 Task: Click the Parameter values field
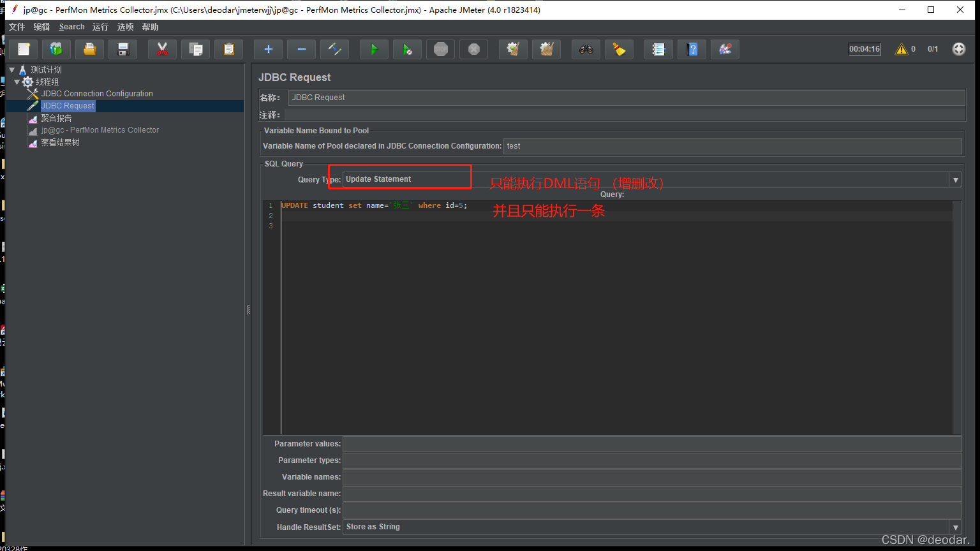(x=652, y=444)
